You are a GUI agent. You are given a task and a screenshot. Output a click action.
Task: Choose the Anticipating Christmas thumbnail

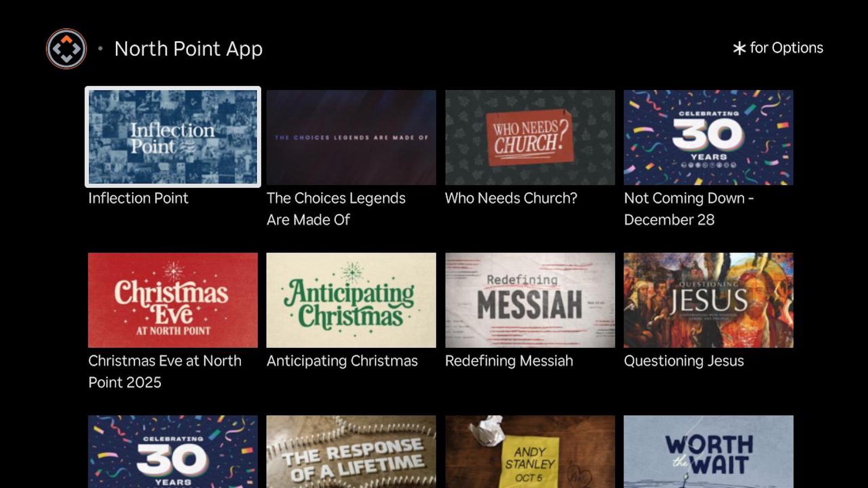[351, 300]
